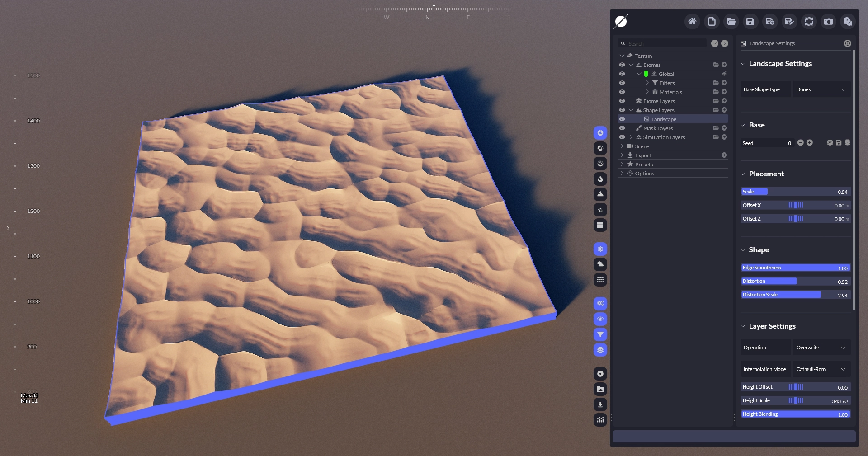This screenshot has width=868, height=456.
Task: Click the save file icon in toolbar
Action: 750,21
